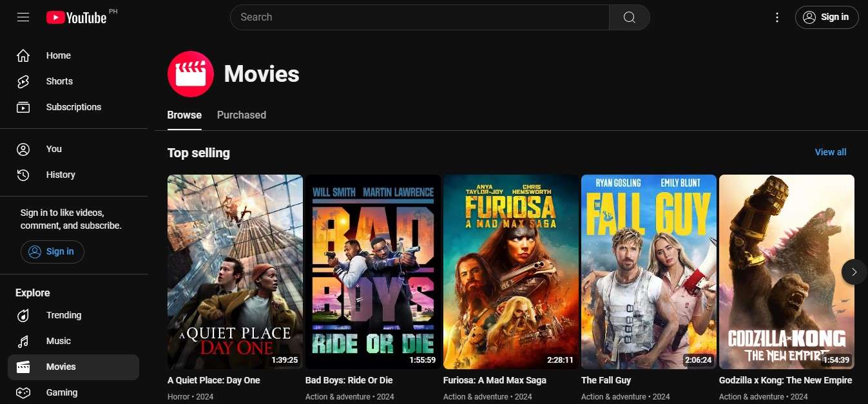The width and height of the screenshot is (868, 404).
Task: Click the Furiosa movie poster
Action: (511, 272)
